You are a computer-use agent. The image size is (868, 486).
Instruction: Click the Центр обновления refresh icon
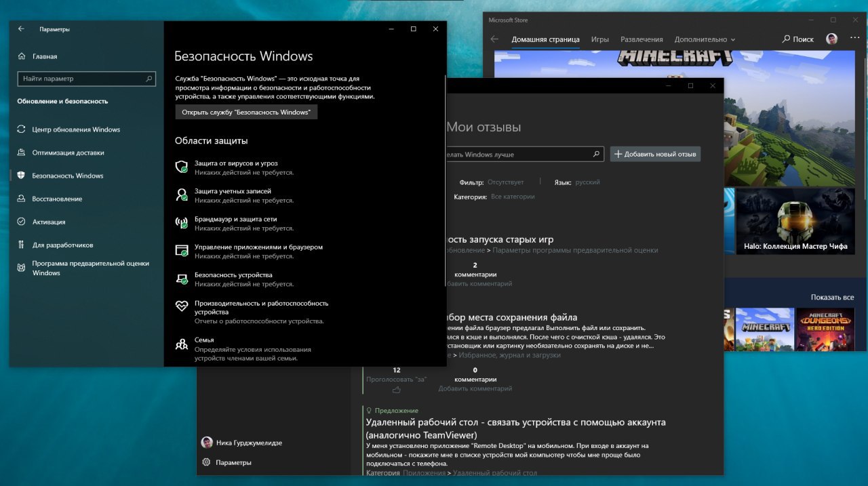click(21, 129)
